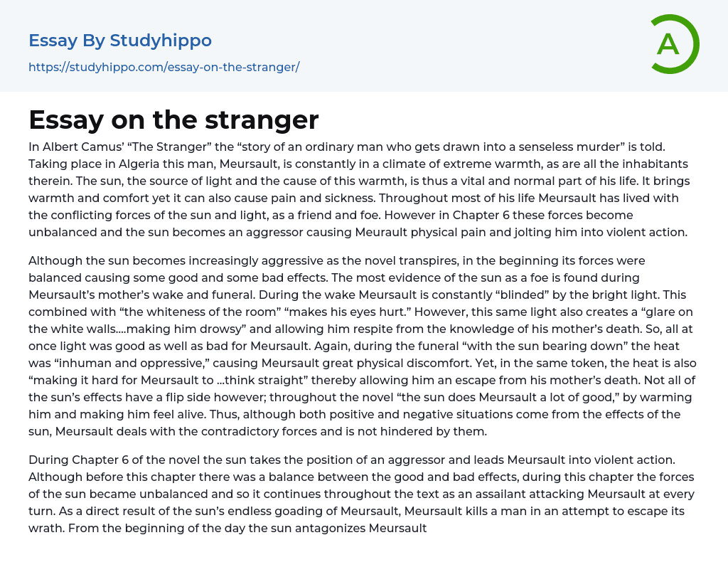
Task: Click the green circular A logo
Action: pos(670,44)
